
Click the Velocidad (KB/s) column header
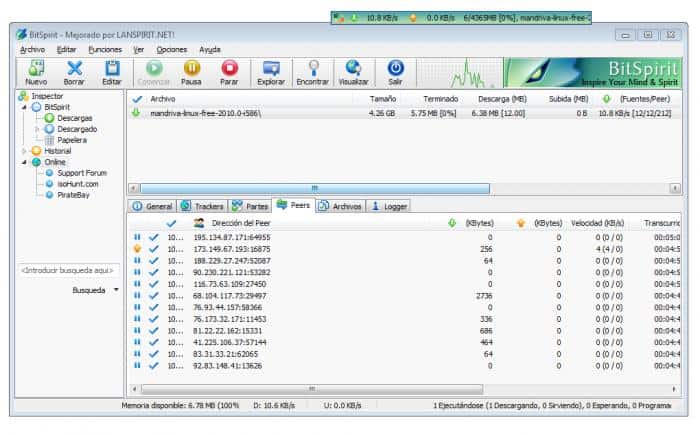(x=597, y=223)
